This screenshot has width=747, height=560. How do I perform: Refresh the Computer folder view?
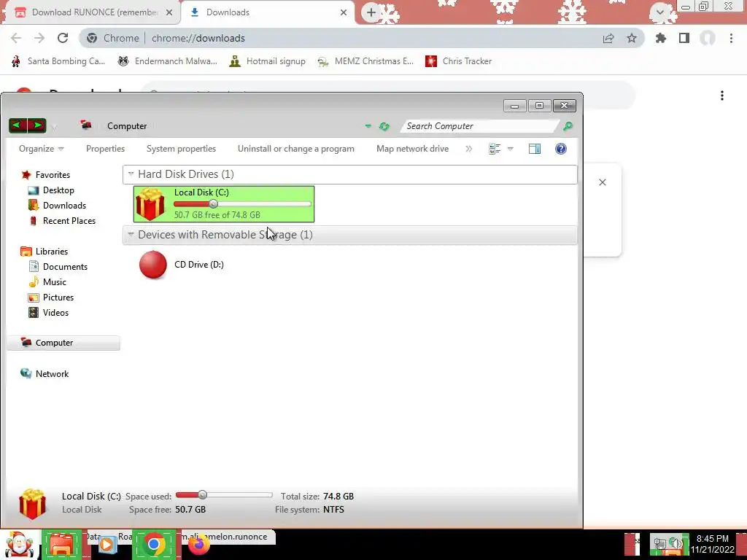(x=384, y=126)
